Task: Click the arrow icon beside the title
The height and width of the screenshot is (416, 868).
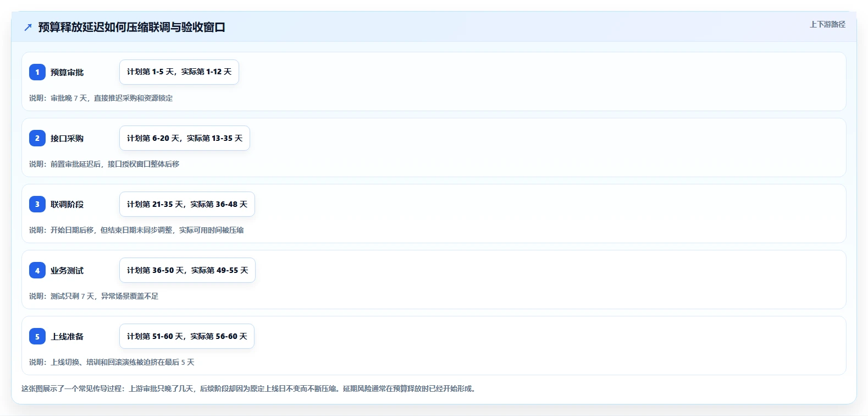Action: pyautogui.click(x=28, y=27)
